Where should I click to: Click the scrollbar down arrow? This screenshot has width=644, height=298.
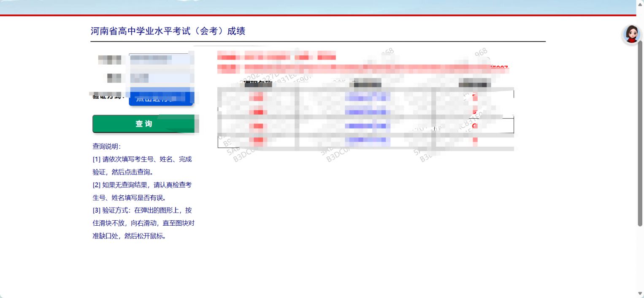point(640,294)
